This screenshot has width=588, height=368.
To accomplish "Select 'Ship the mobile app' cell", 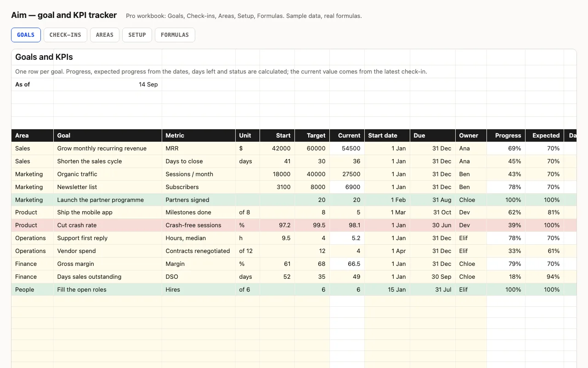I will [108, 213].
